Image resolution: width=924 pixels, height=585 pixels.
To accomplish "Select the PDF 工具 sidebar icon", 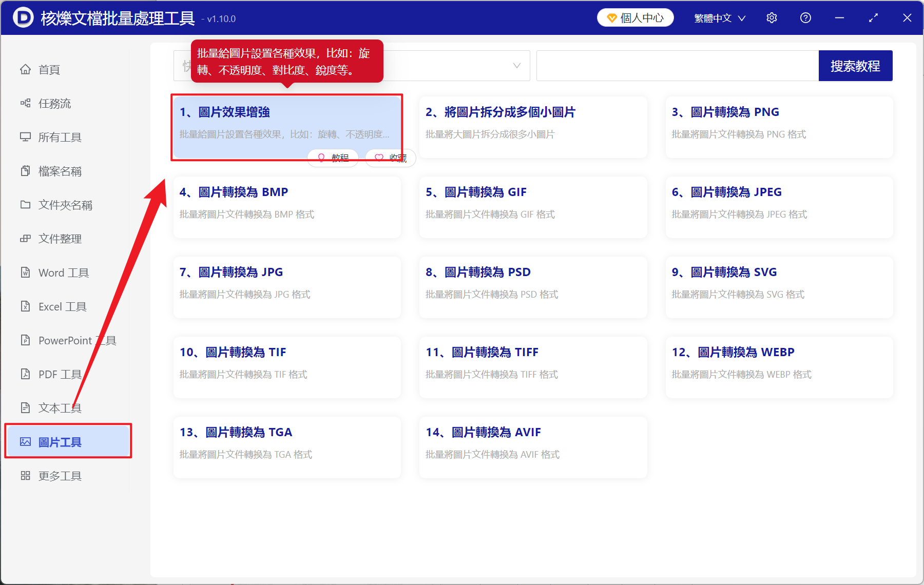I will pos(26,374).
